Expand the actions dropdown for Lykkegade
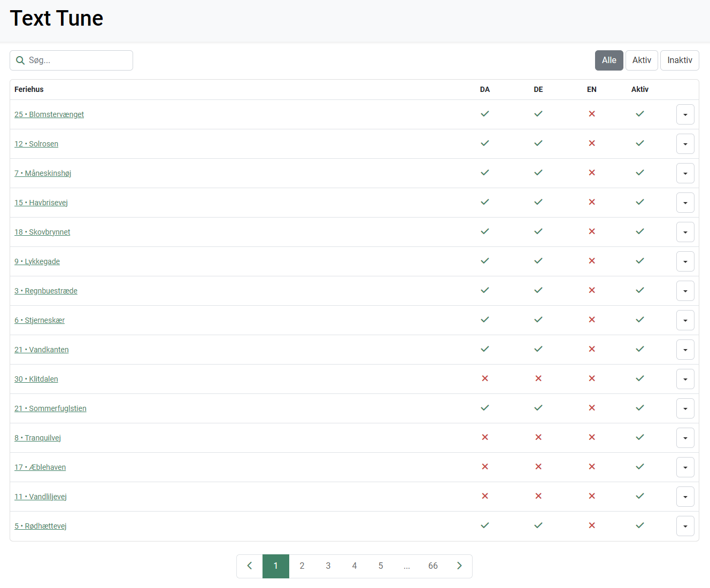710x588 pixels. click(x=685, y=261)
